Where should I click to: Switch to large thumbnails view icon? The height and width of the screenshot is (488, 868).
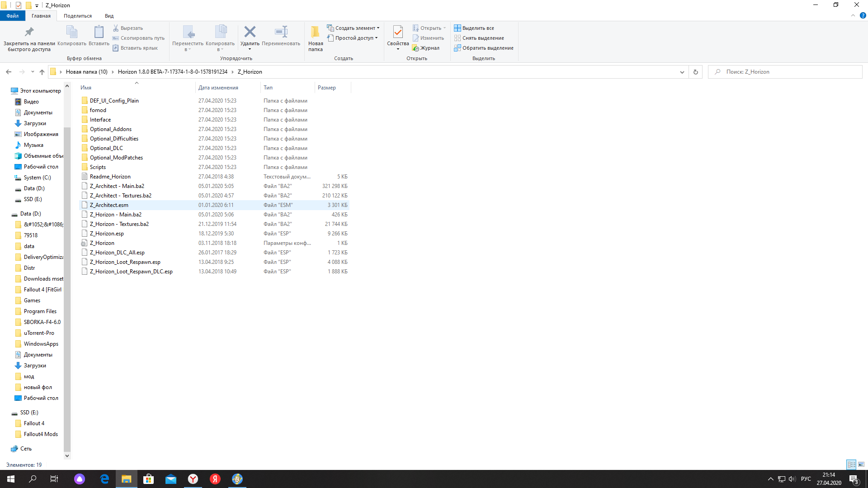click(861, 465)
